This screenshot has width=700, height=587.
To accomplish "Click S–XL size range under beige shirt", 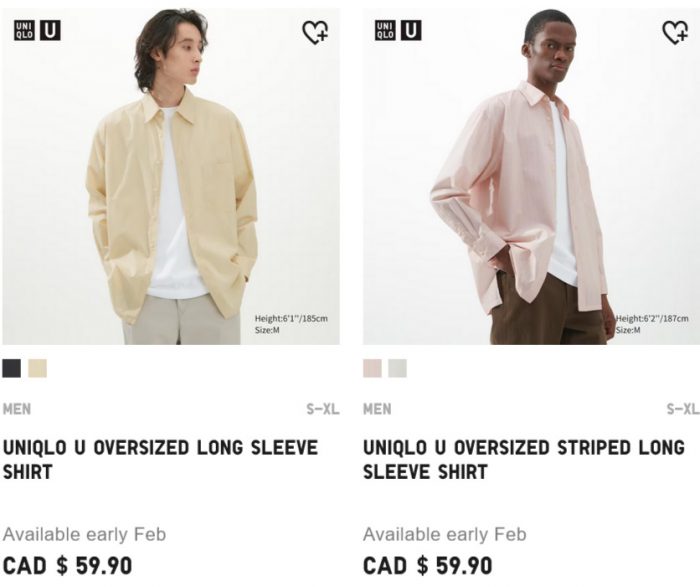I will (x=323, y=409).
